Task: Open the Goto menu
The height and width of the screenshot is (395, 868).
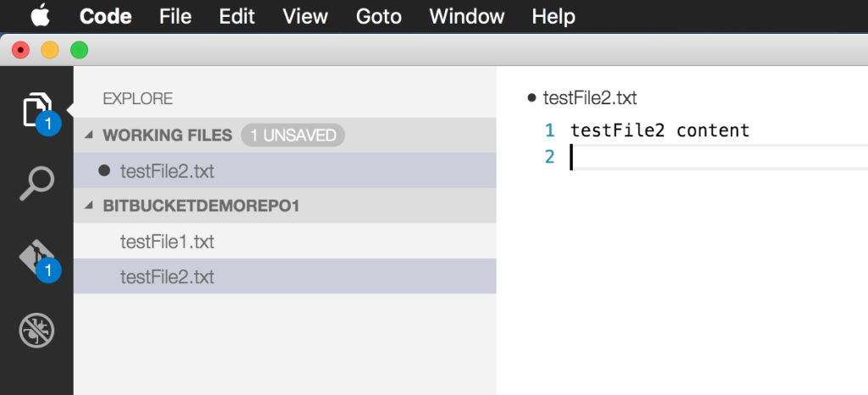Action: 379,16
